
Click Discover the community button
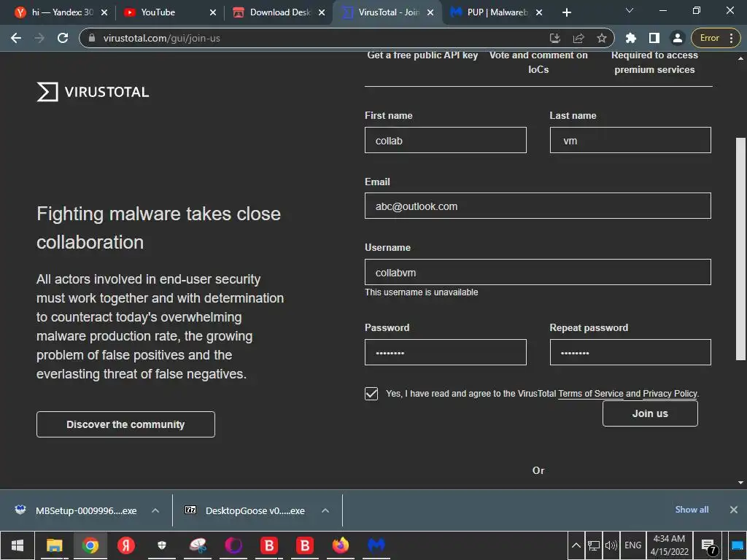(x=125, y=424)
